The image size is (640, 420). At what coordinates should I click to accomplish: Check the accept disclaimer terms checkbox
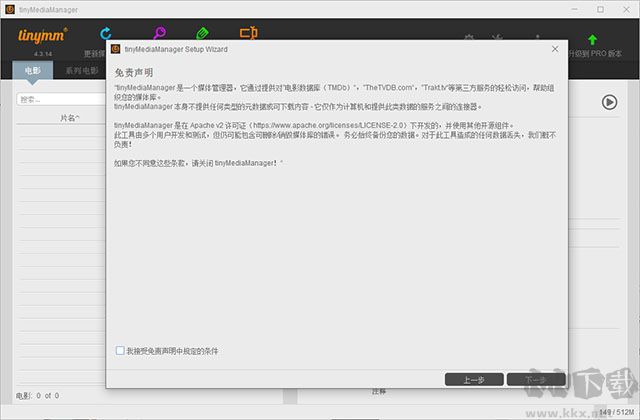coord(121,351)
